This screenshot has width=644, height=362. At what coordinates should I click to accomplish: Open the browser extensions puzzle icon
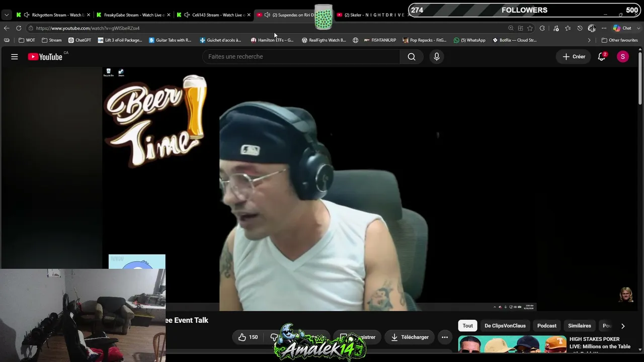[542, 28]
